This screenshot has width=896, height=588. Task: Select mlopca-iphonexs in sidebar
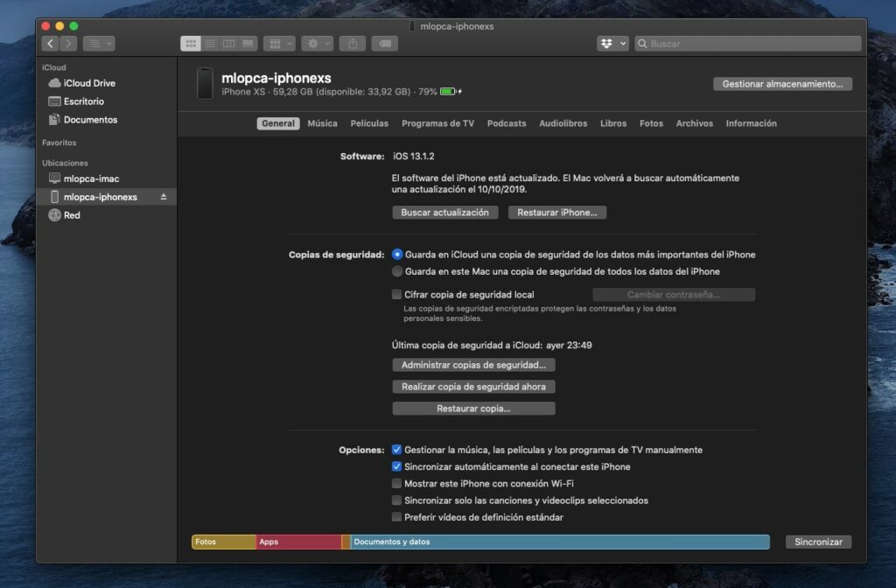(106, 197)
